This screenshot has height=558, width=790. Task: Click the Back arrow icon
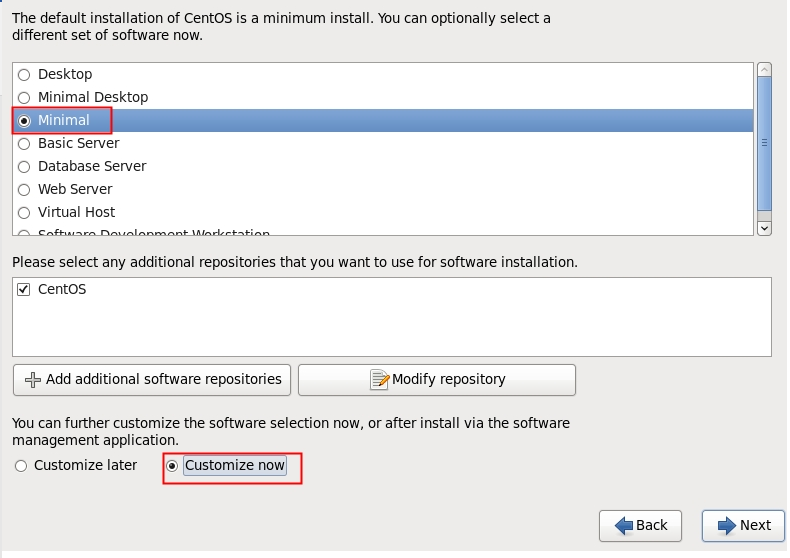(x=624, y=526)
